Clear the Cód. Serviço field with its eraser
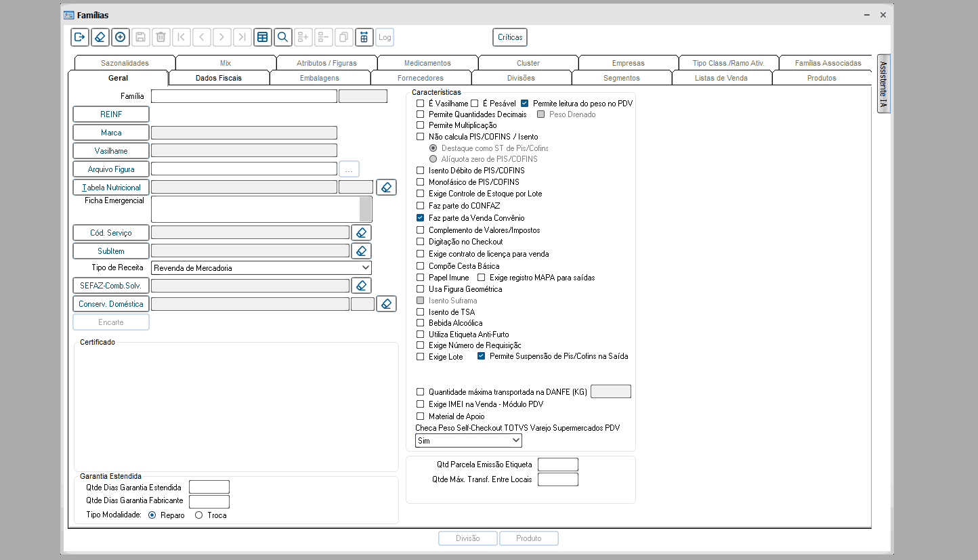The image size is (978, 560). (x=361, y=233)
